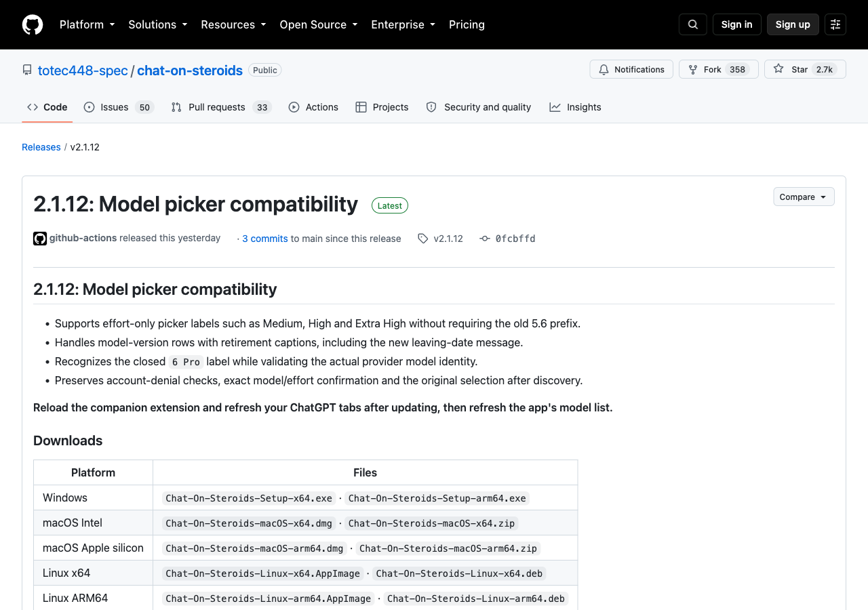
Task: Click Chat-On-Steroids-Setup-arm64.exe file name
Action: click(437, 498)
